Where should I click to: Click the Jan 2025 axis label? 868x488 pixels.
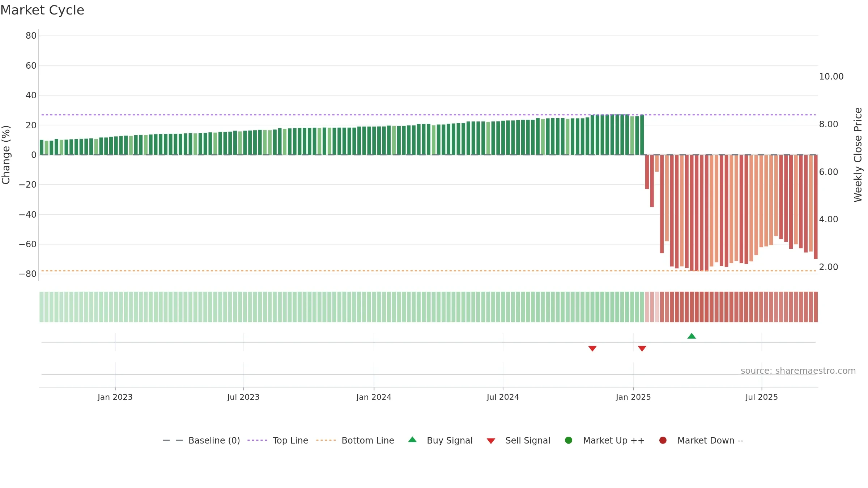(x=633, y=397)
